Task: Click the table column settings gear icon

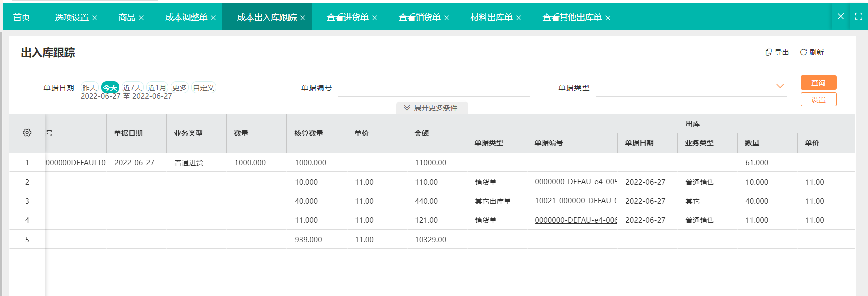Action: pos(27,133)
